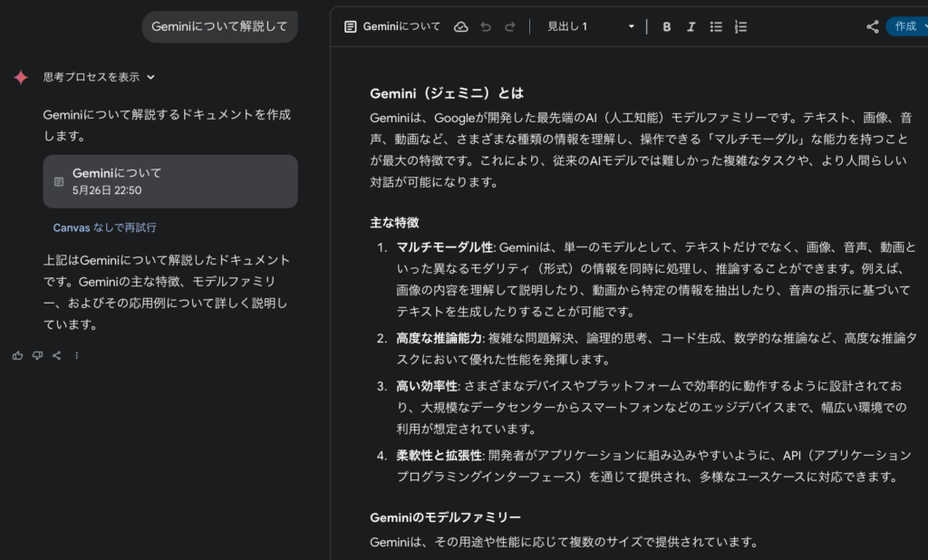Open the Geminiについて document card
Screen dimensions: 928x560
tap(169, 181)
